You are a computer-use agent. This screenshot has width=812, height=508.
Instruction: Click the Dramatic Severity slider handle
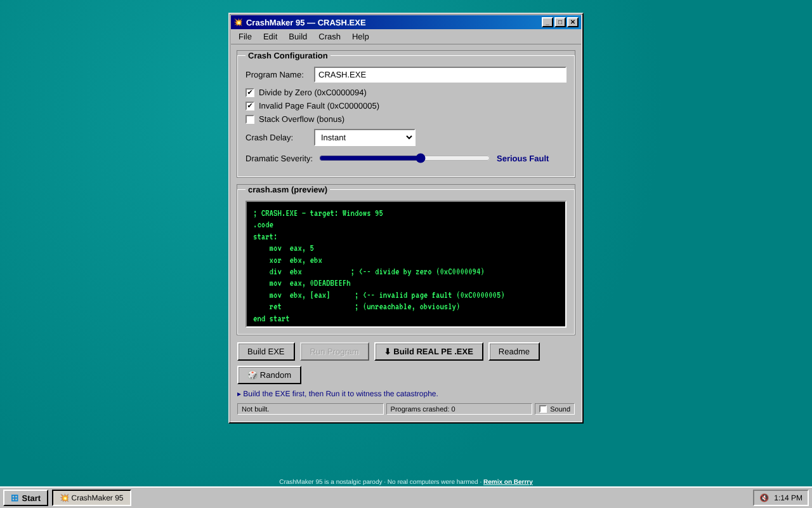(x=421, y=158)
